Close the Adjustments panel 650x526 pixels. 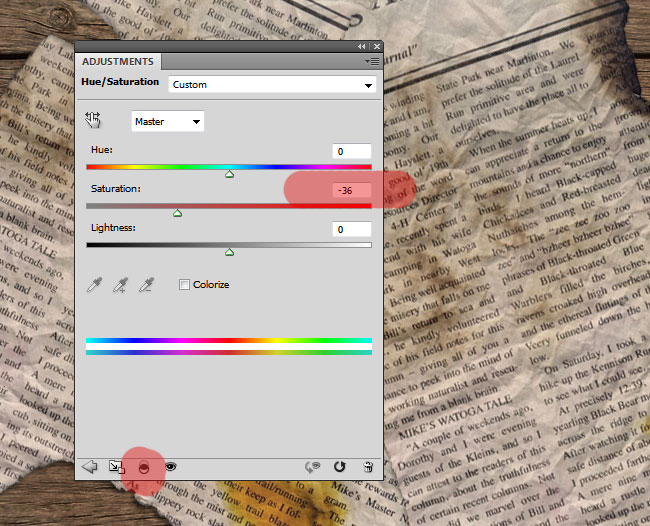tap(376, 47)
